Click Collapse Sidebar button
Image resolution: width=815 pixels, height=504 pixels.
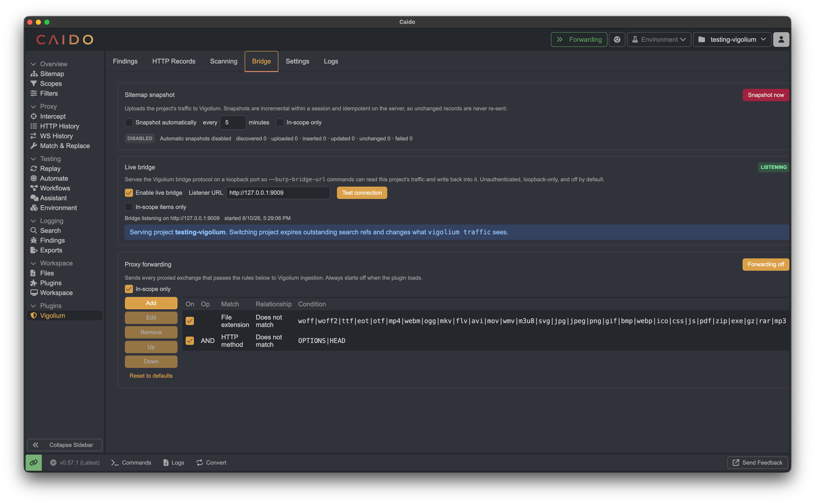coord(64,445)
